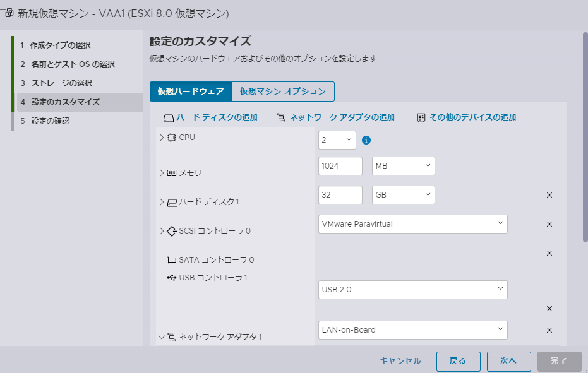This screenshot has height=373, width=588.
Task: Remove SATA Controller 0 with X icon
Action: tap(549, 253)
